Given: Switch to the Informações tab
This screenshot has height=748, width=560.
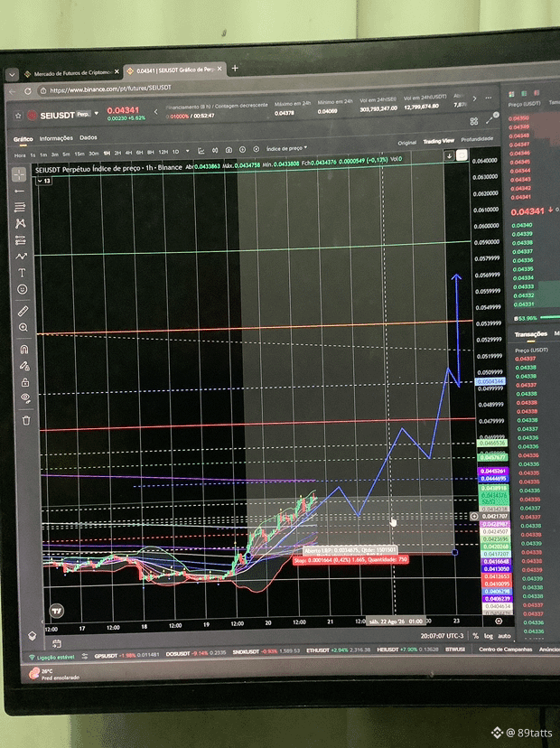Looking at the screenshot, I should pos(56,138).
